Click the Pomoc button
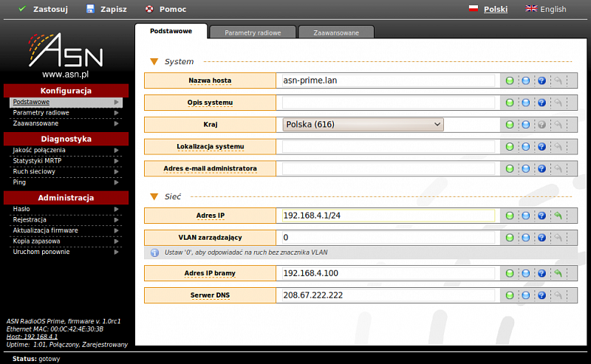The width and height of the screenshot is (591, 364). pyautogui.click(x=165, y=9)
